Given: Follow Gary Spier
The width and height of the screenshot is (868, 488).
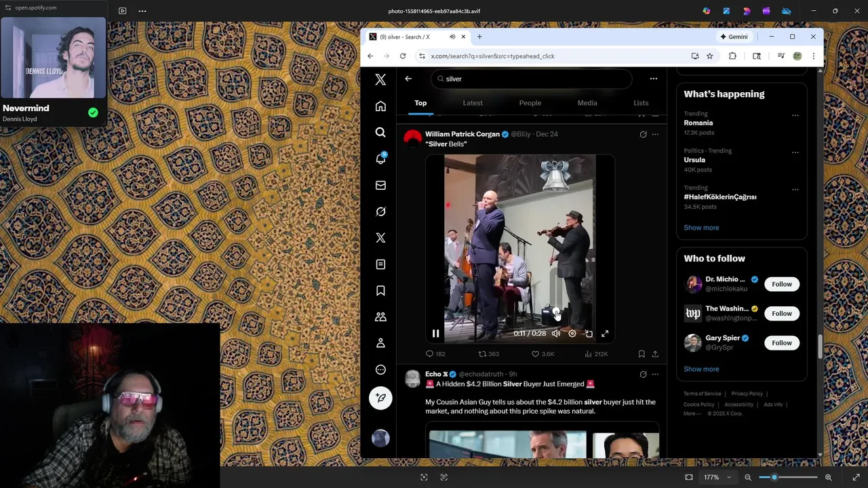Looking at the screenshot, I should coord(781,343).
